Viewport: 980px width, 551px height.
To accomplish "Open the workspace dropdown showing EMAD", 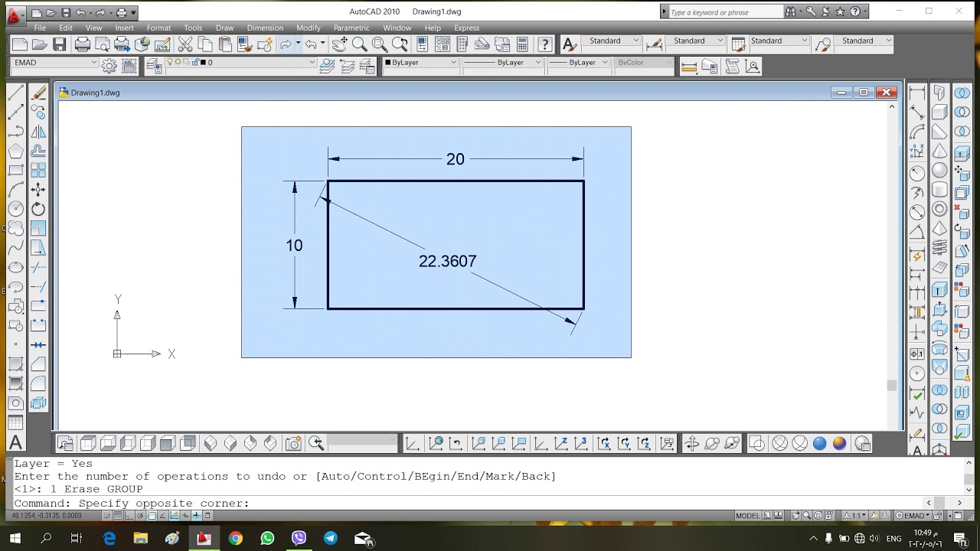I will point(56,63).
